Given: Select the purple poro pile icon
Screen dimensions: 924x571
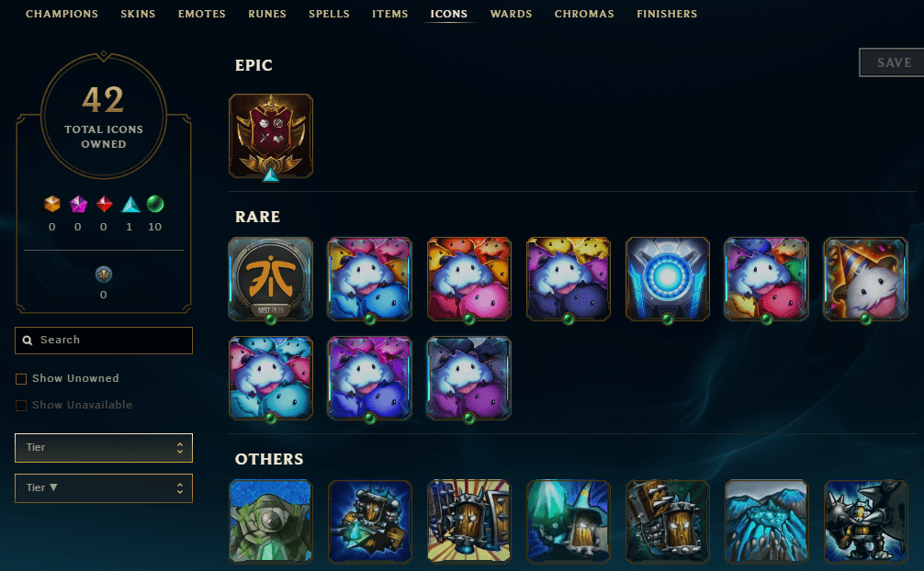Looking at the screenshot, I should [469, 378].
